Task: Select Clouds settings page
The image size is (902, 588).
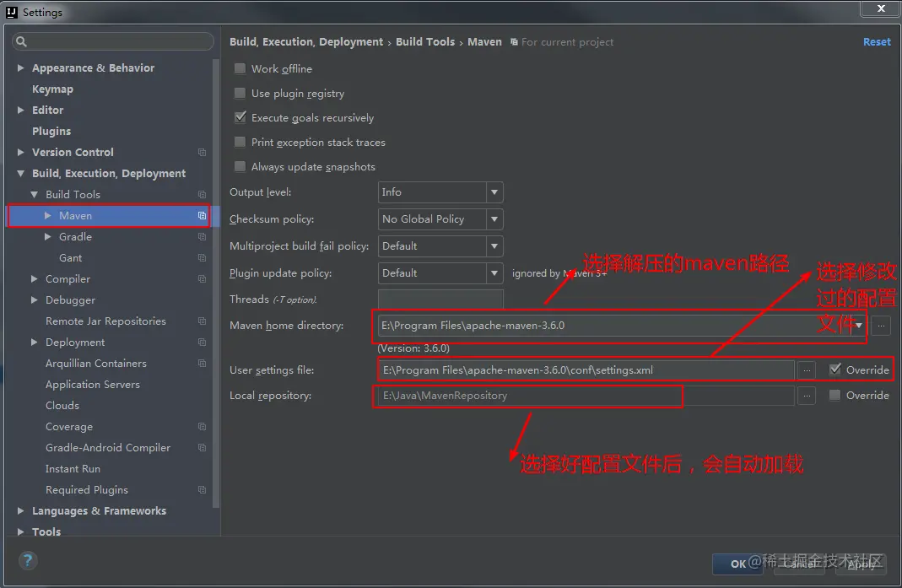Action: pos(62,406)
